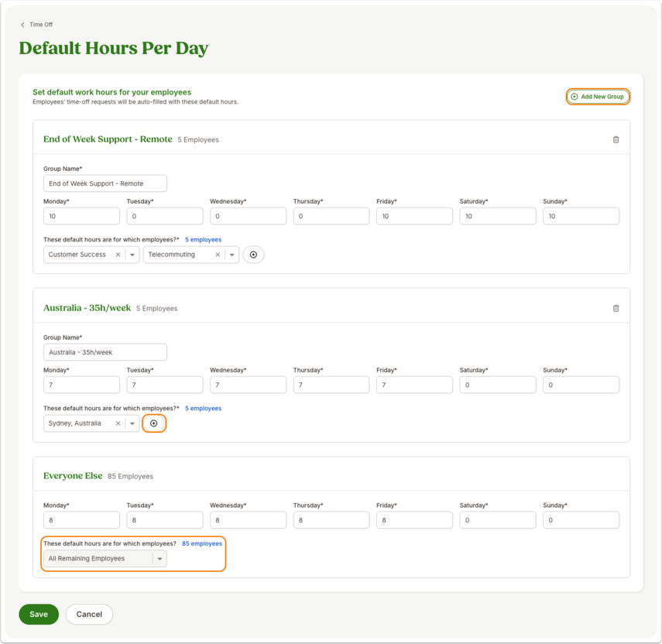Edit Monday hours for Australia group
This screenshot has width=662, height=644.
[81, 385]
